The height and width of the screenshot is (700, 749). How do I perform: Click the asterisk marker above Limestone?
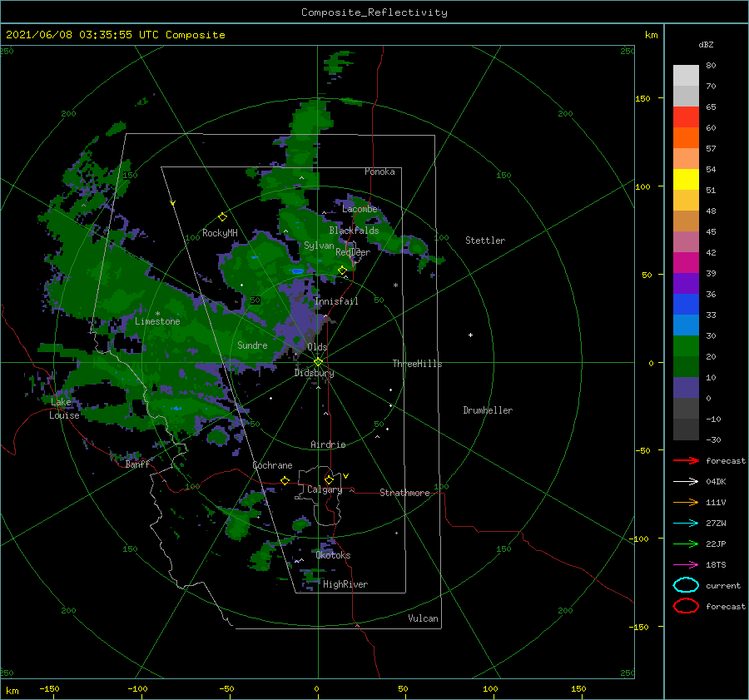(157, 314)
